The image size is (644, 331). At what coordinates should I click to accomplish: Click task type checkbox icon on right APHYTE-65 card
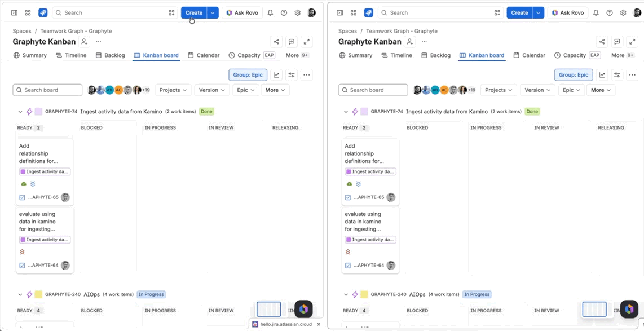pyautogui.click(x=348, y=197)
